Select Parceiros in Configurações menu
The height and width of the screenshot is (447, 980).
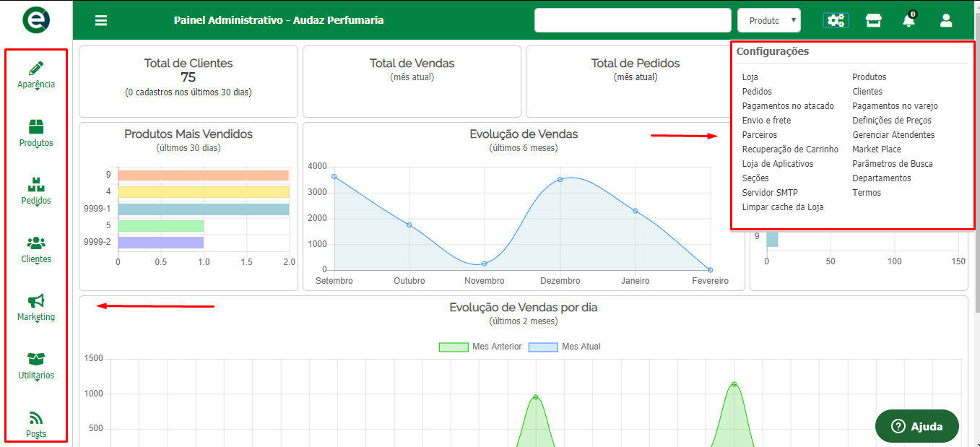[x=760, y=135]
